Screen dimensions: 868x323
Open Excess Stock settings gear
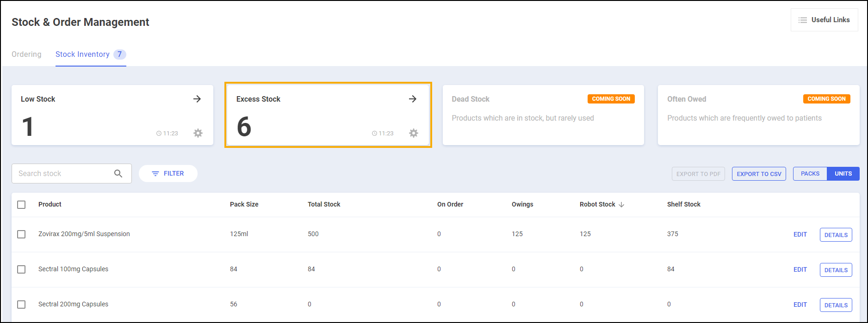414,133
